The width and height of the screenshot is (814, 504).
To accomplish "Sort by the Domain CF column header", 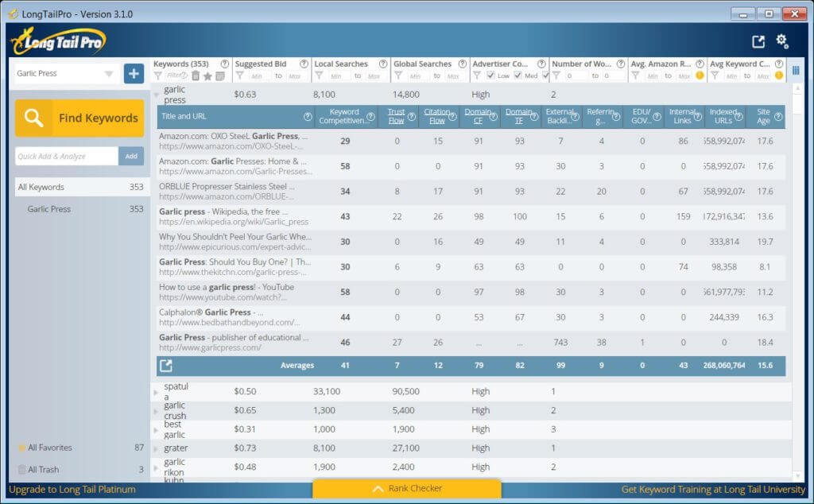I will [478, 116].
